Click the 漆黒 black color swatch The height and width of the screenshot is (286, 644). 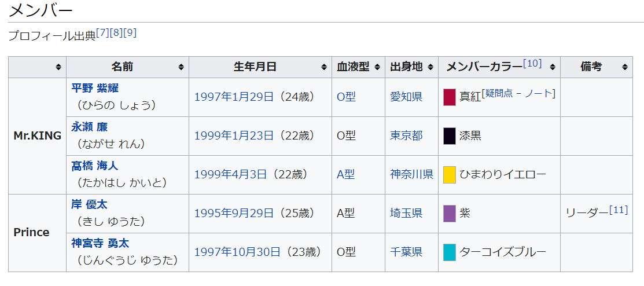tap(450, 135)
